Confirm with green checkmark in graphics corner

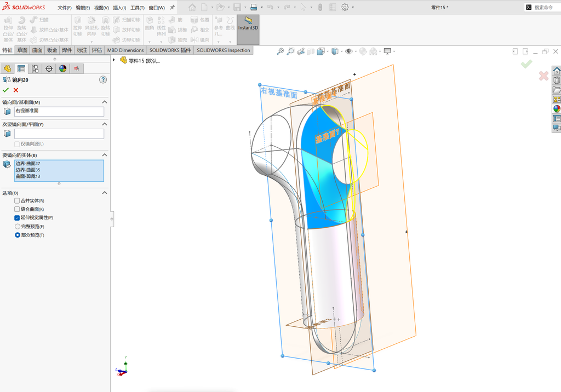(x=526, y=64)
